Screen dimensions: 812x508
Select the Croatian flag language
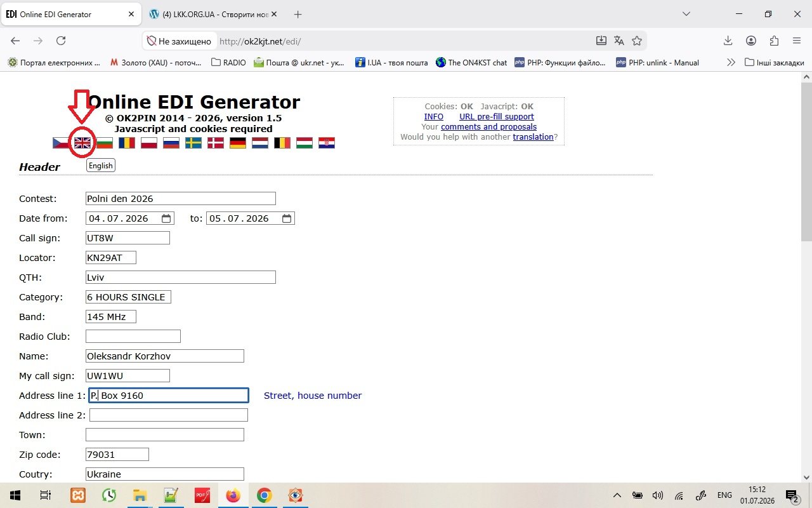click(327, 144)
